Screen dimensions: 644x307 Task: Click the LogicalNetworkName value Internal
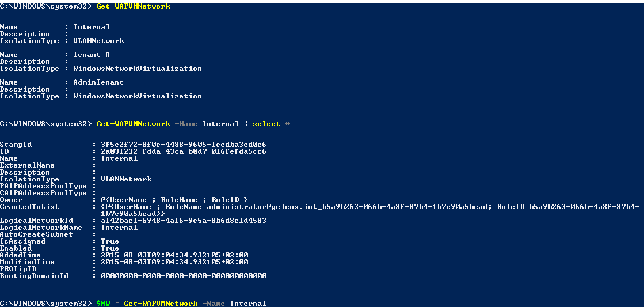click(x=119, y=228)
